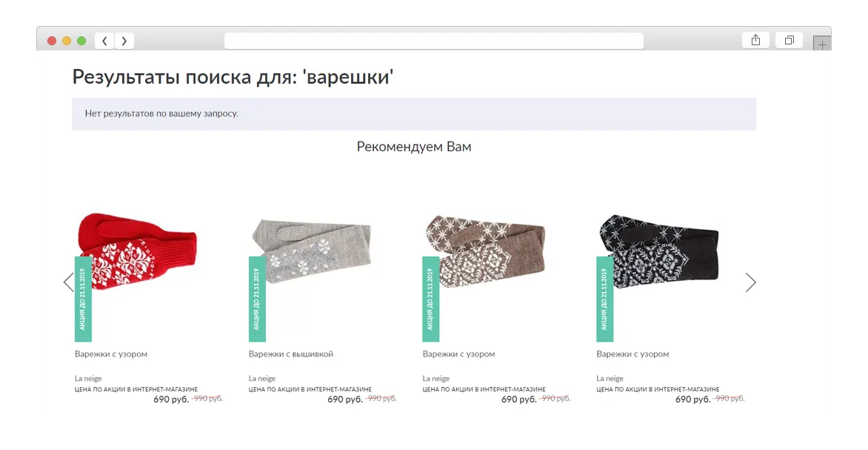This screenshot has height=450, width=868.
Task: Click the browser address bar
Action: click(x=433, y=41)
